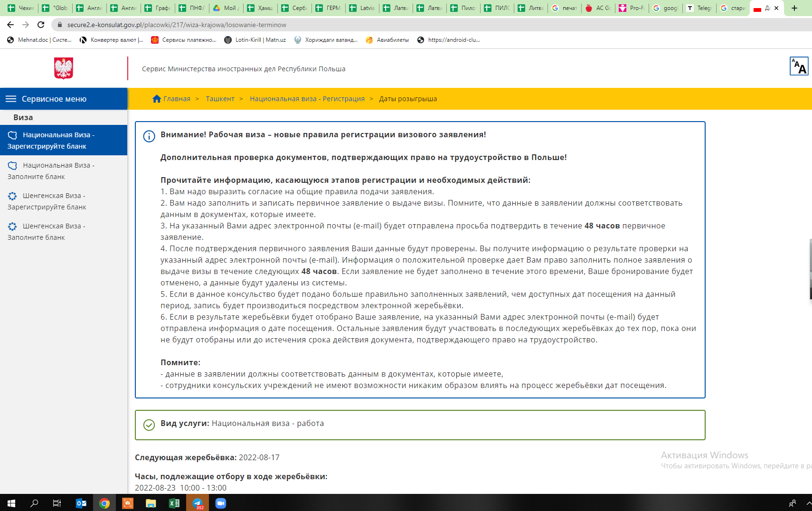Click the home icon in the breadcrumb

157,99
